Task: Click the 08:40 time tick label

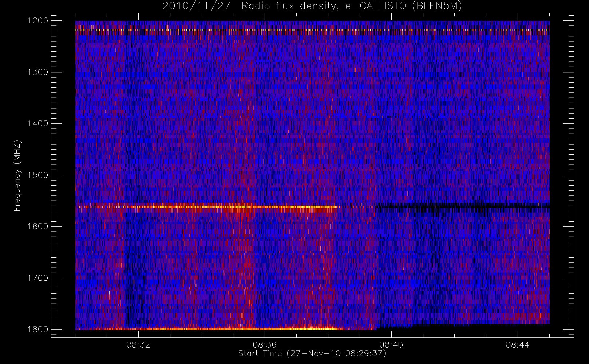Action: click(x=391, y=345)
